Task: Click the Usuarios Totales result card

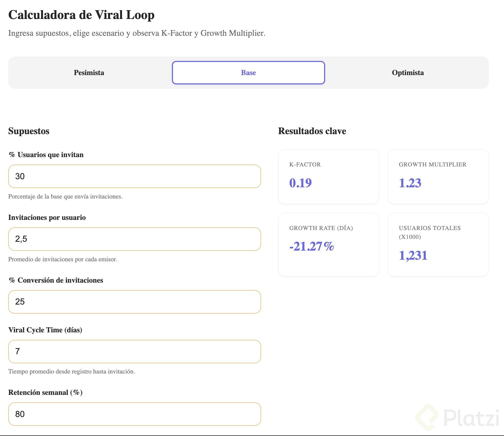Action: click(438, 244)
